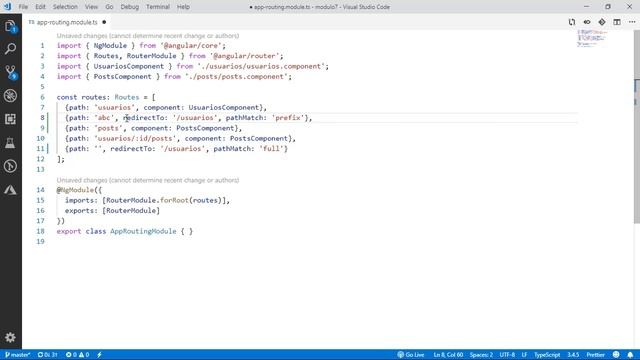Open the Manage gear settings

(x=10, y=337)
